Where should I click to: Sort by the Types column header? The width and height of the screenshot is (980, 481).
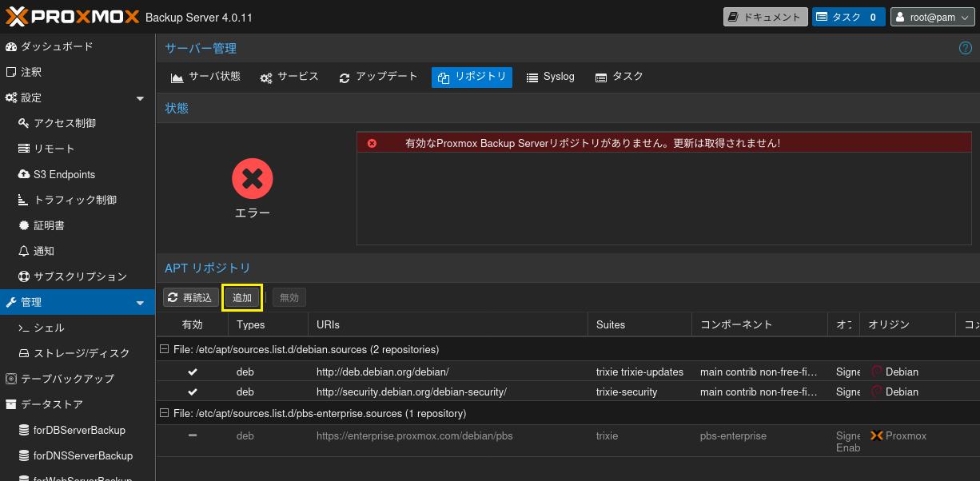pyautogui.click(x=268, y=324)
